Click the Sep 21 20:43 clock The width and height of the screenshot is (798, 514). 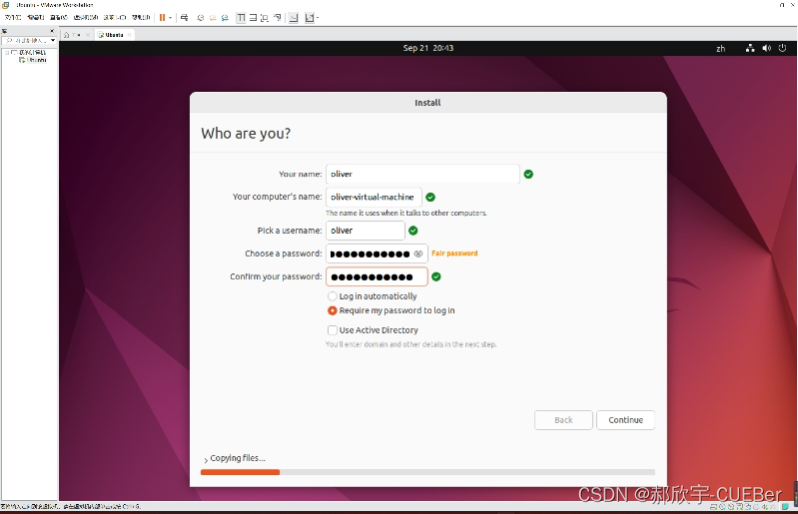click(428, 48)
